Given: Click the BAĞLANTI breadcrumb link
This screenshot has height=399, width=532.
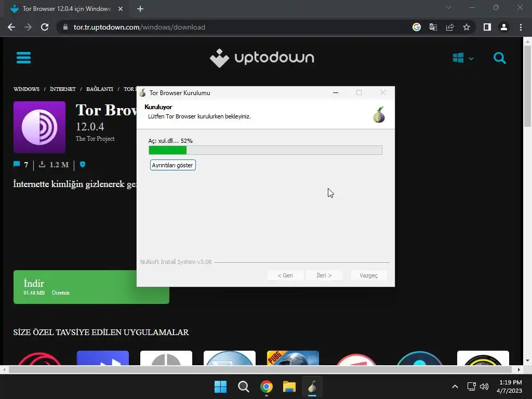Looking at the screenshot, I should point(99,89).
